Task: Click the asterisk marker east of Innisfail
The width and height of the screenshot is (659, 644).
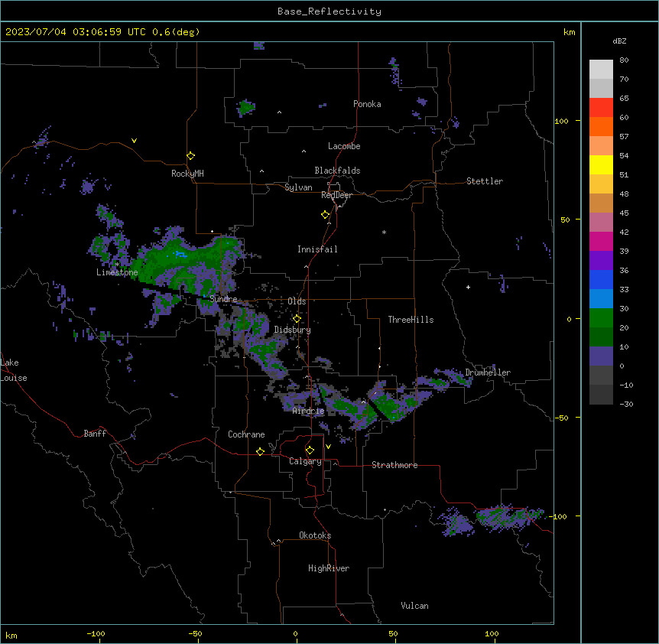Action: point(384,232)
